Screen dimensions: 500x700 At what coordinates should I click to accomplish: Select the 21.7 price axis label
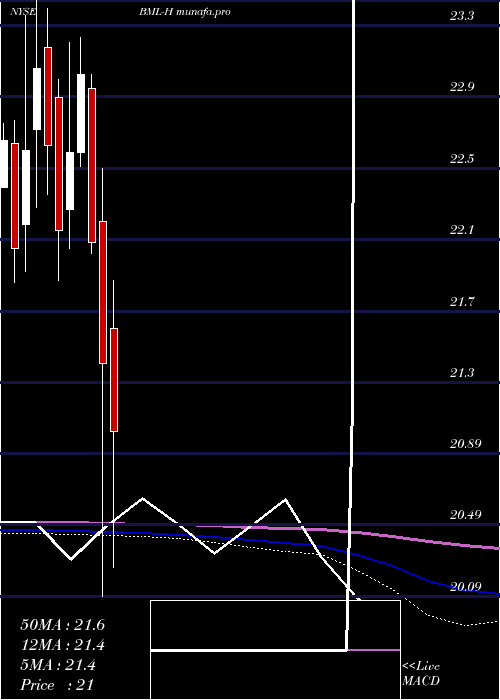pyautogui.click(x=462, y=302)
